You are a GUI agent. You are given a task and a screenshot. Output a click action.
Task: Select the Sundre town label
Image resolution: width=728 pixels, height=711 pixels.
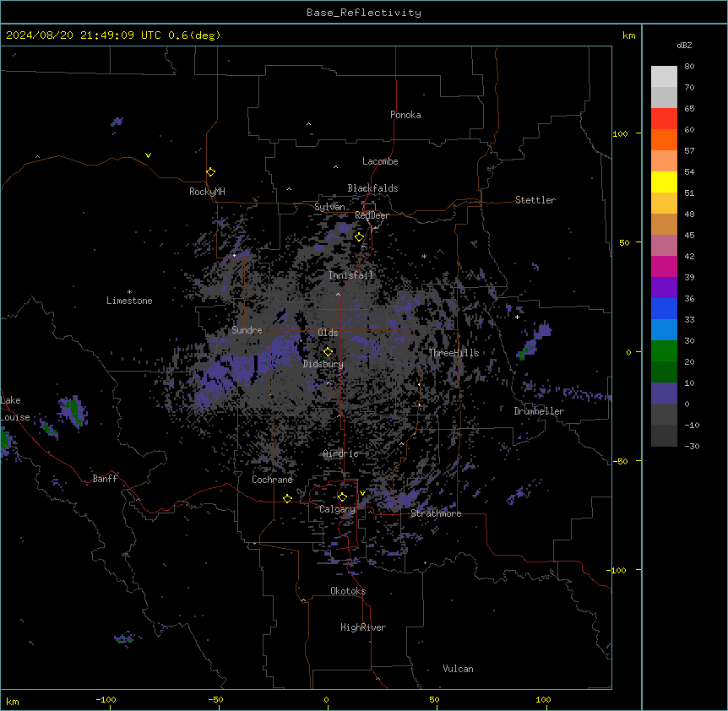pos(247,330)
